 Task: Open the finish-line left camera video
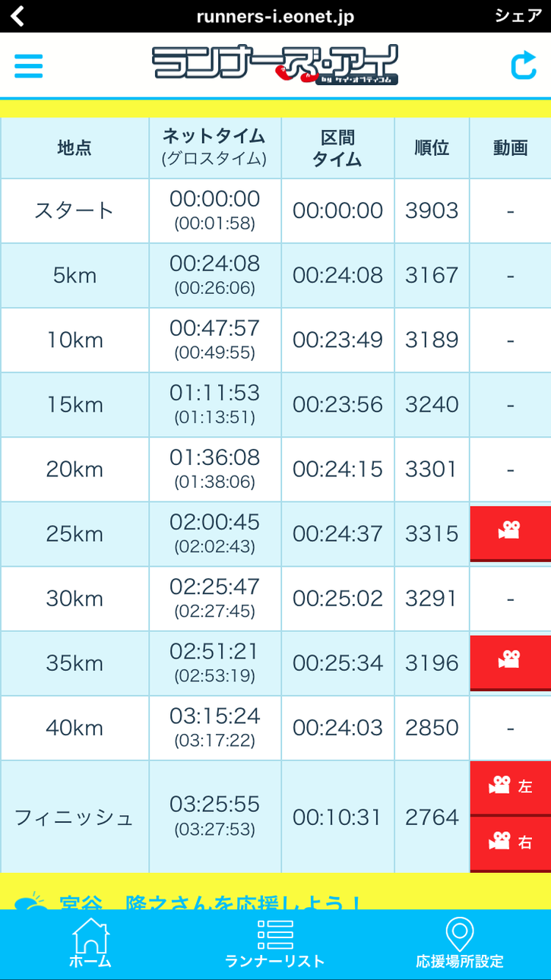(510, 787)
